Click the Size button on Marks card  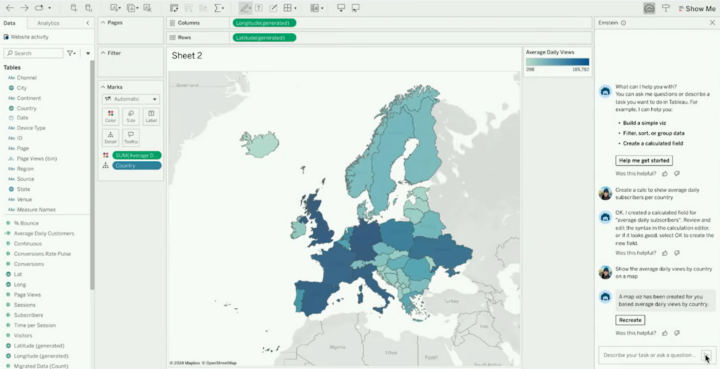click(131, 116)
